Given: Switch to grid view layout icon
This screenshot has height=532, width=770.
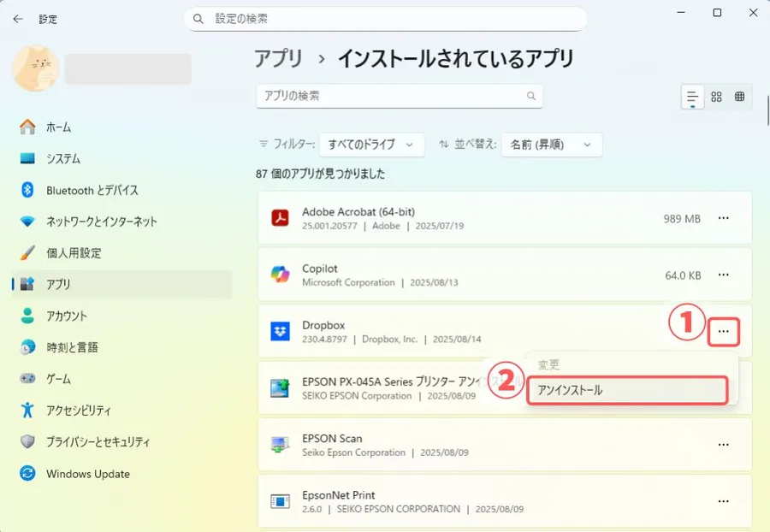Looking at the screenshot, I should (x=716, y=97).
